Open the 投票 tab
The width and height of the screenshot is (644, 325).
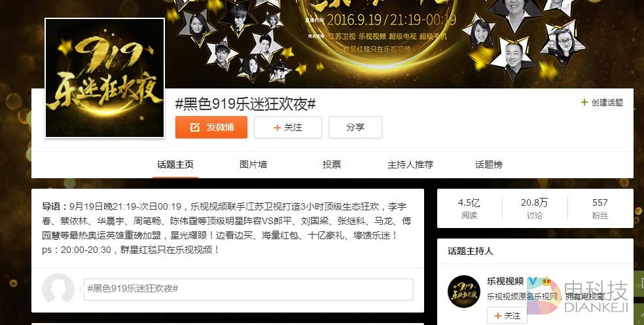(x=332, y=164)
